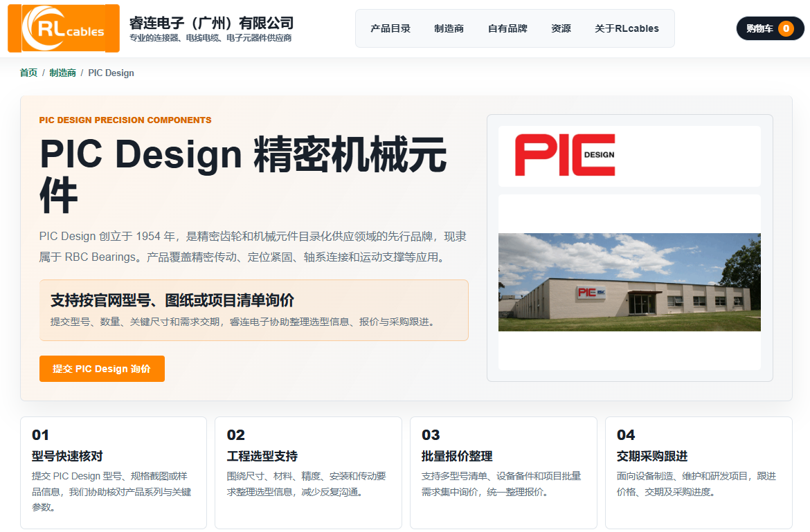This screenshot has width=810, height=532.
Task: Click the 交期采购跟进 title
Action: 652,456
